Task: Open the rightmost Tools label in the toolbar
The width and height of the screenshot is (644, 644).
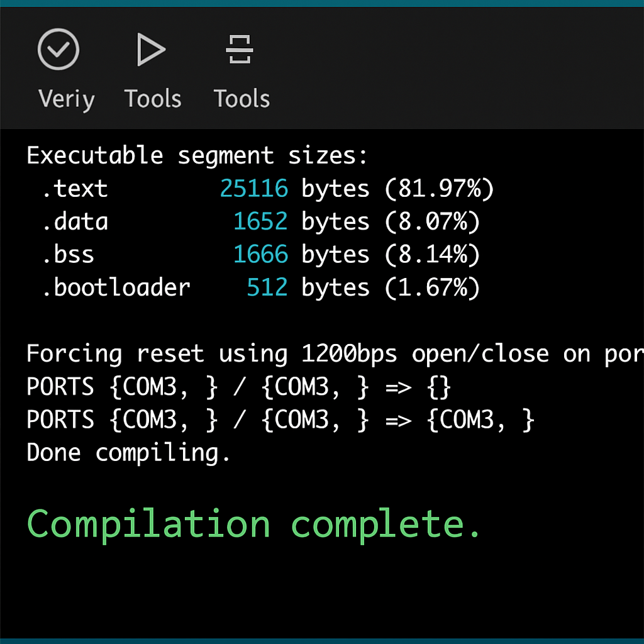Action: point(241,99)
